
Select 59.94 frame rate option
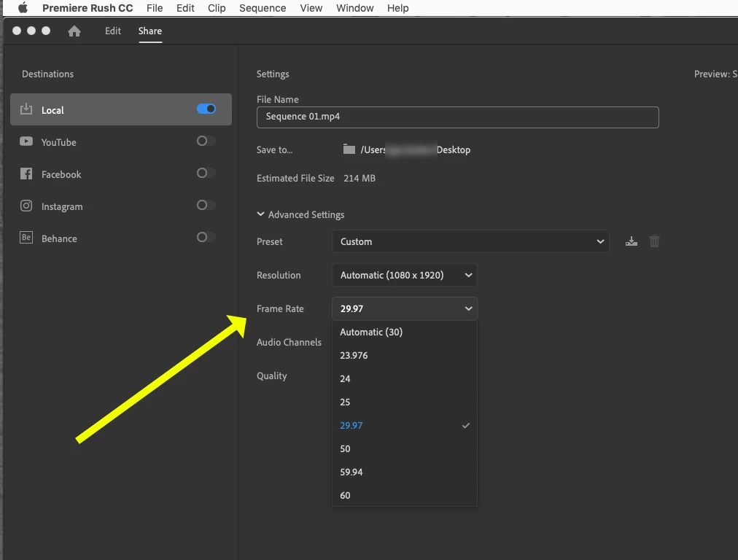(405, 472)
